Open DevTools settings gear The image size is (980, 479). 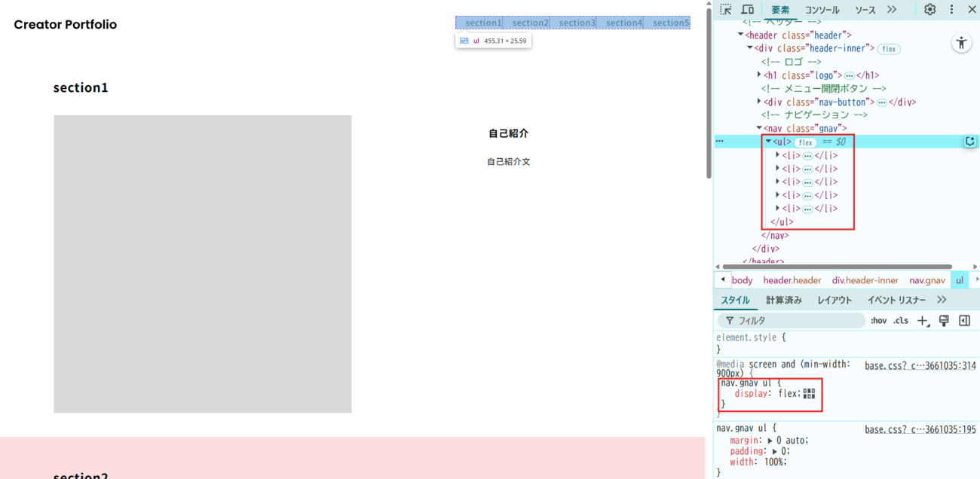pos(929,10)
